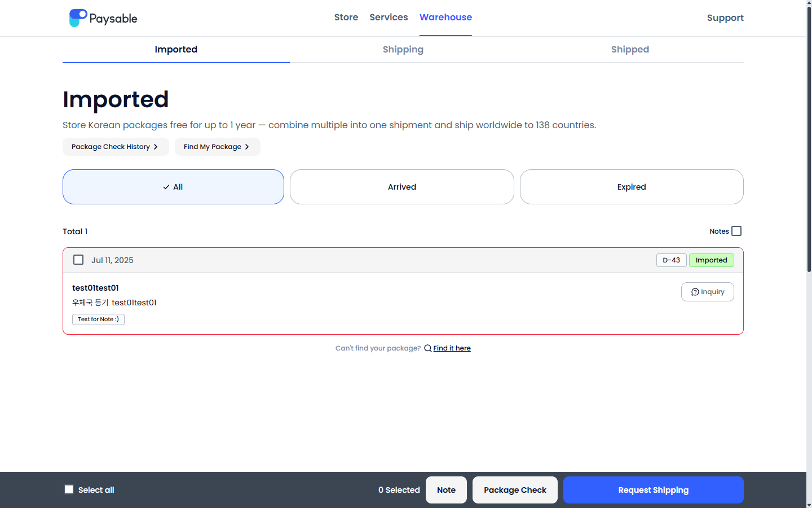812x508 pixels.
Task: Open the Services menu
Action: pos(389,17)
